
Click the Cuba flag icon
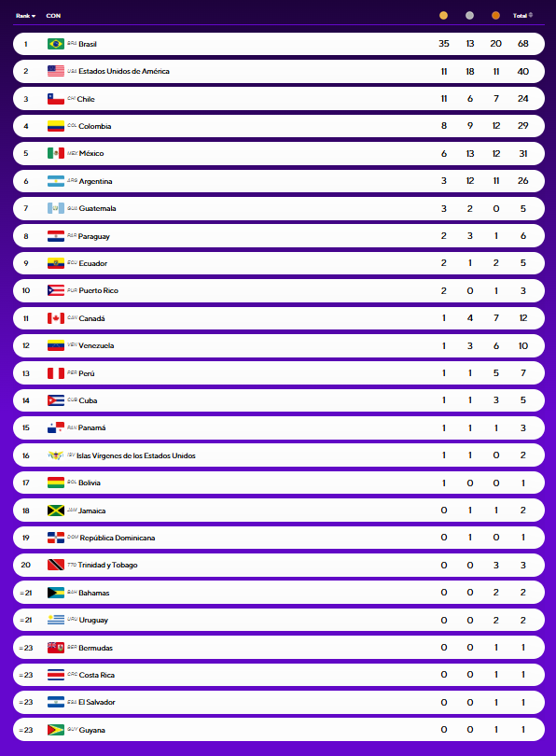(x=56, y=400)
